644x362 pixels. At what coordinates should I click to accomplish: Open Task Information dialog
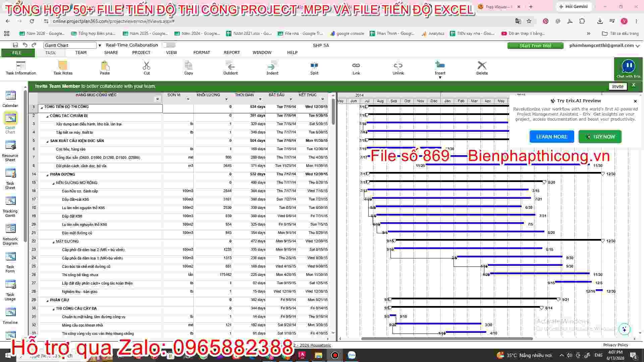tap(21, 68)
